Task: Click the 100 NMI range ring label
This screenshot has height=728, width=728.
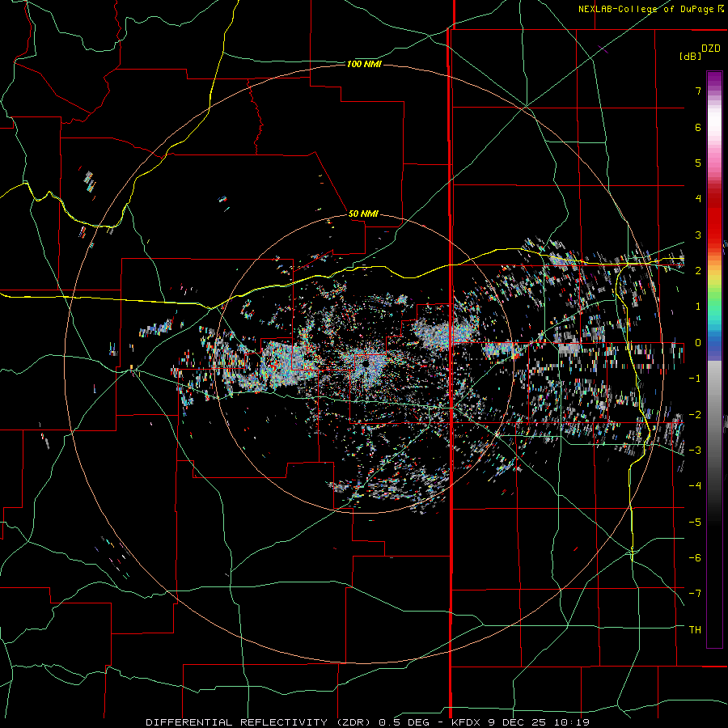Action: (364, 64)
